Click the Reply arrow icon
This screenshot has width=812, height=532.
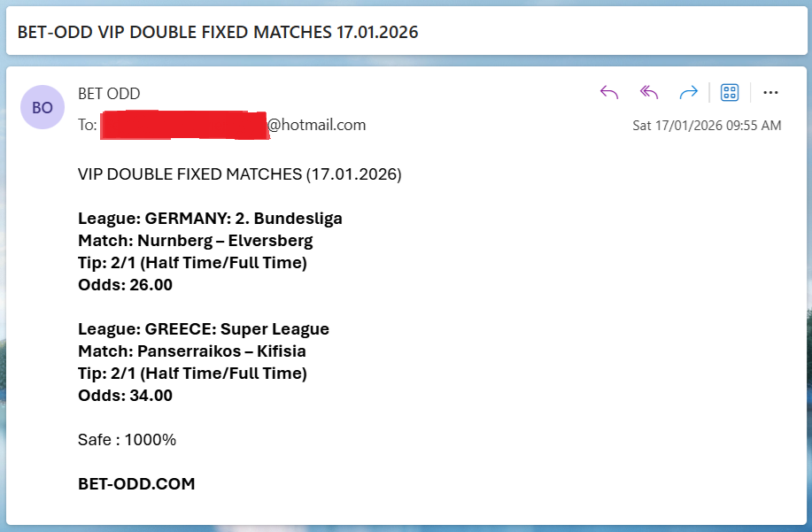click(x=609, y=93)
